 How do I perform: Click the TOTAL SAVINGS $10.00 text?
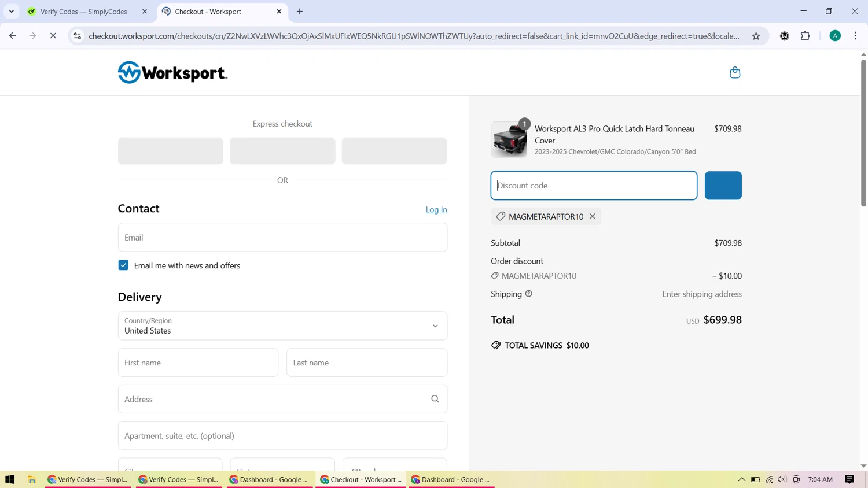pyautogui.click(x=547, y=345)
